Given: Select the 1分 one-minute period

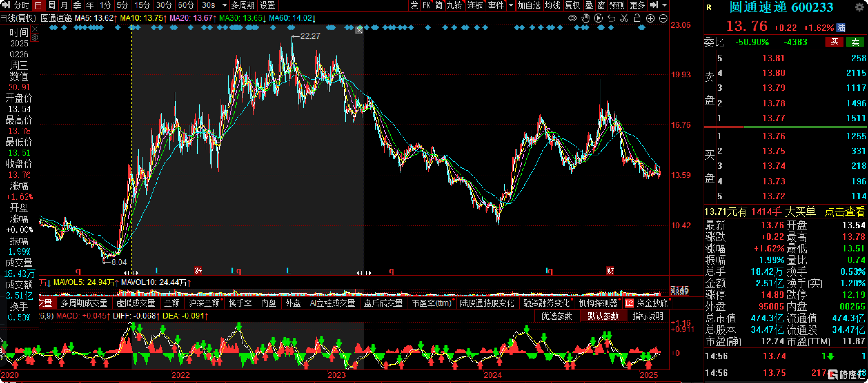Looking at the screenshot, I should 105,5.
